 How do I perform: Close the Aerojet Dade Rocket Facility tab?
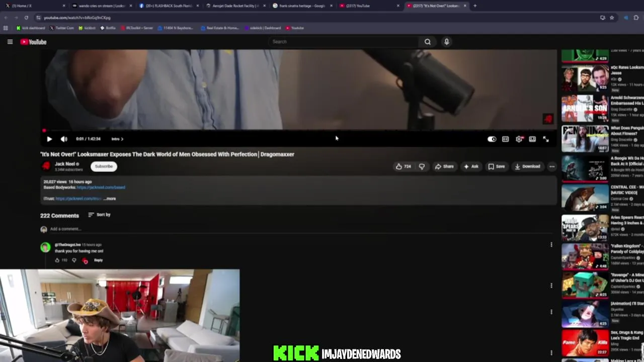click(264, 6)
